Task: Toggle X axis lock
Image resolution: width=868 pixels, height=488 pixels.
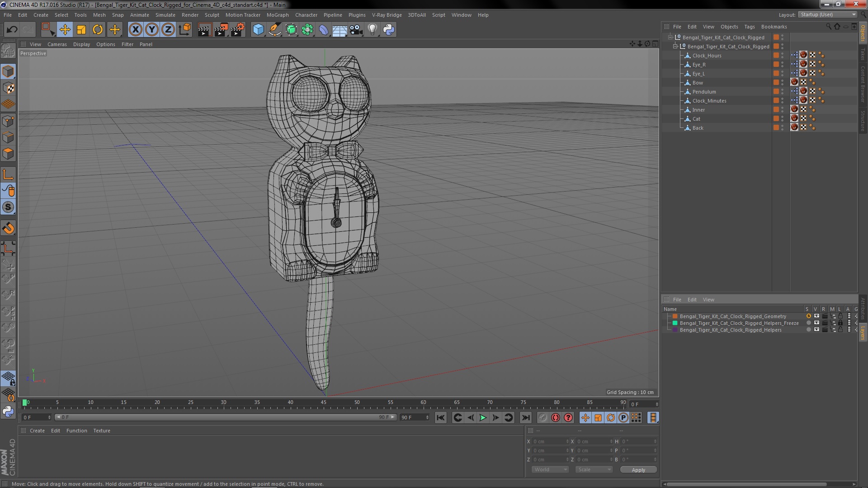Action: (x=135, y=30)
